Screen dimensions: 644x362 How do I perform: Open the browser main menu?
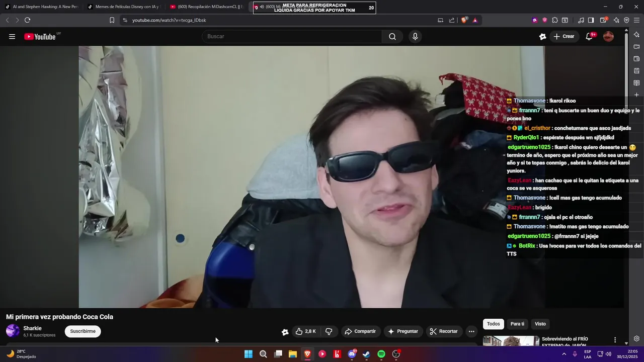(x=636, y=20)
